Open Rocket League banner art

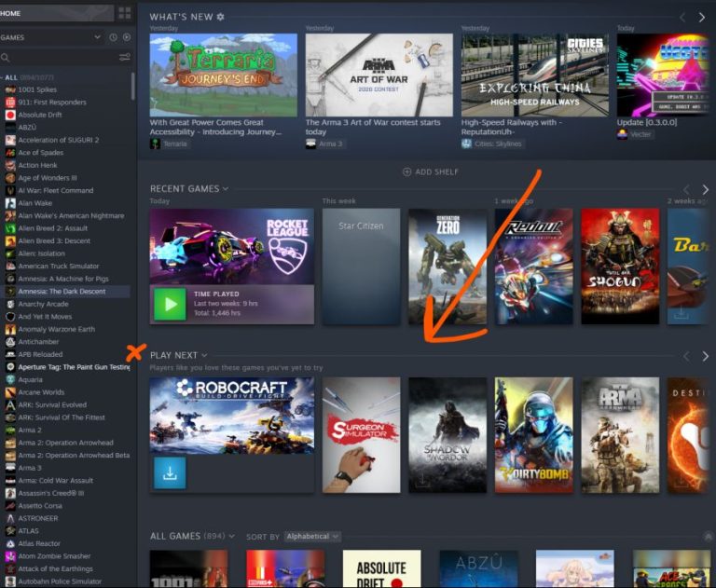click(x=232, y=247)
